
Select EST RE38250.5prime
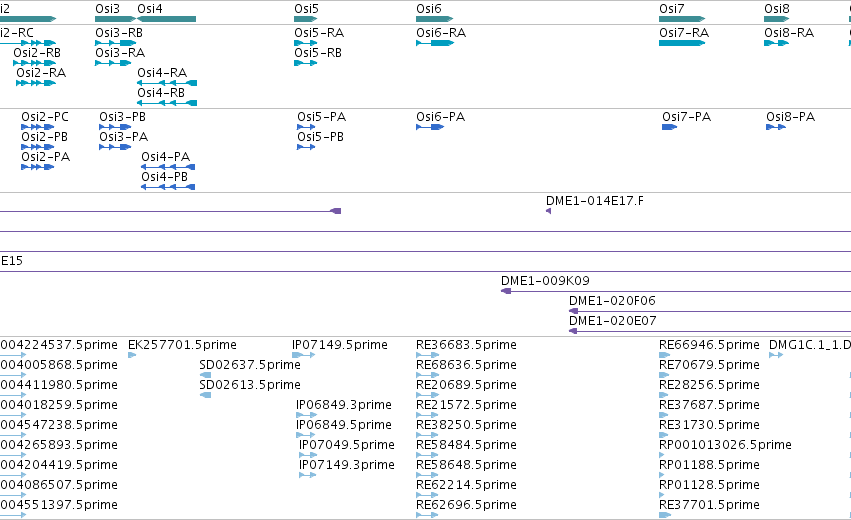466,425
